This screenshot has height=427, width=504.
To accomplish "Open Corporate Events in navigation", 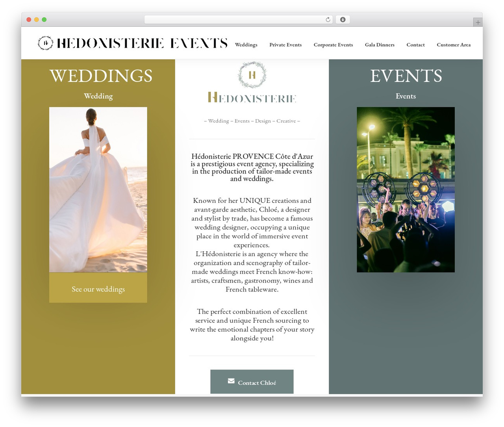I will point(333,45).
